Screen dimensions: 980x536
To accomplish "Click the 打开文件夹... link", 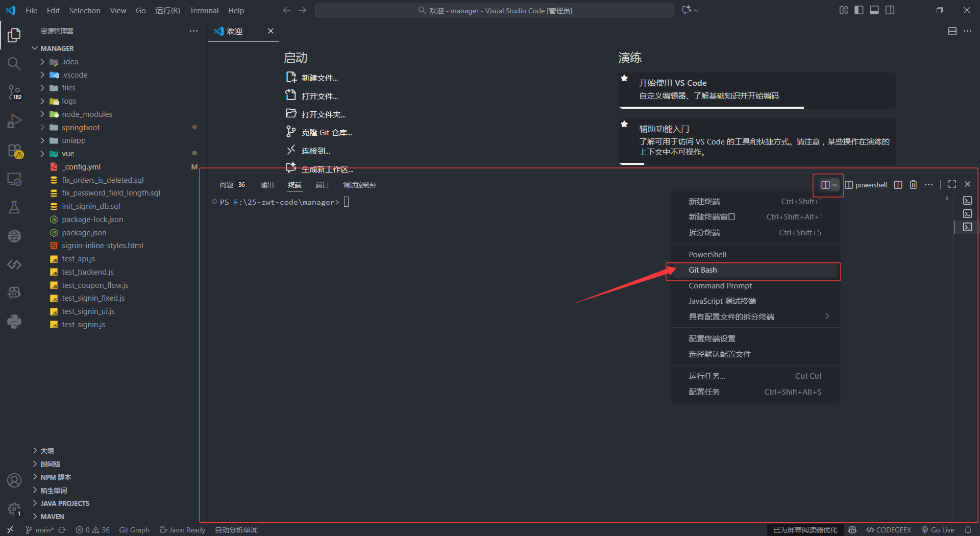I will point(324,115).
